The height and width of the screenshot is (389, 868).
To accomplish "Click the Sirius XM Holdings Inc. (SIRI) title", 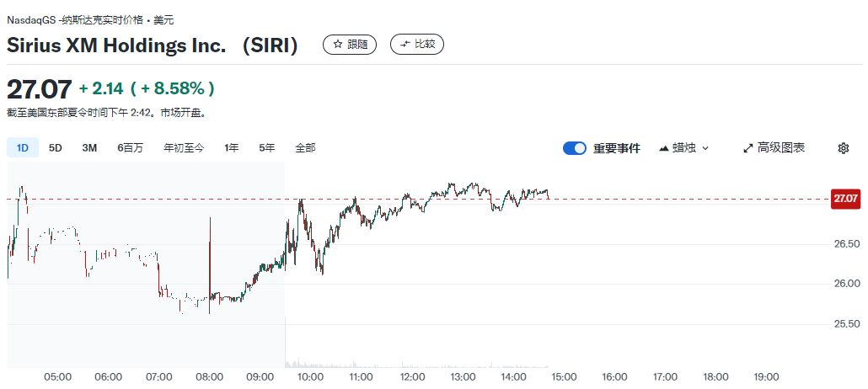I will click(x=153, y=45).
